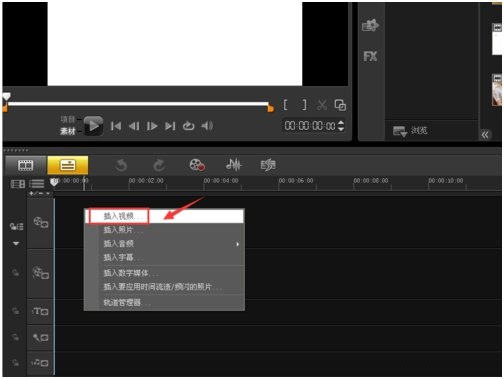Undo the last action in timeline toolbar
The height and width of the screenshot is (379, 504).
tap(121, 165)
